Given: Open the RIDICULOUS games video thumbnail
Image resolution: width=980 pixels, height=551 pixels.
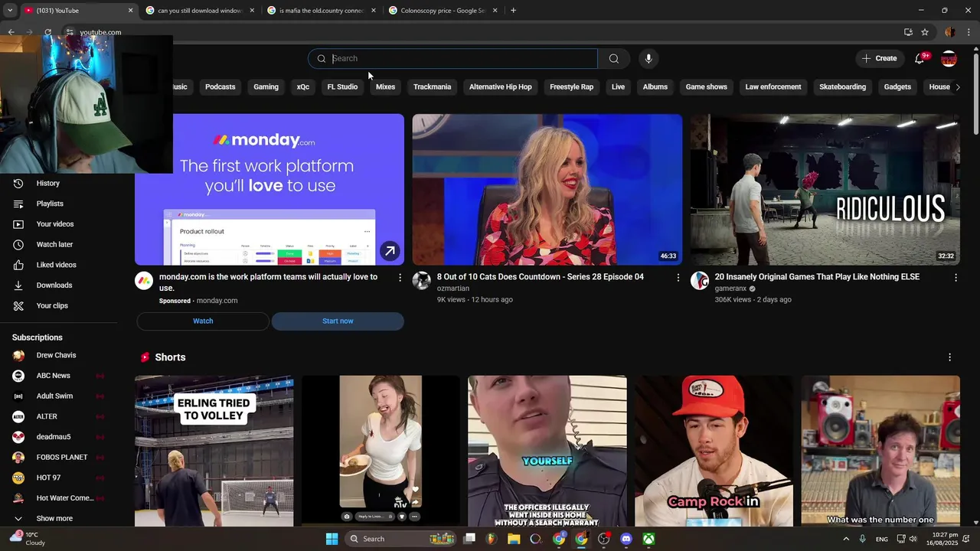Looking at the screenshot, I should click(x=825, y=190).
